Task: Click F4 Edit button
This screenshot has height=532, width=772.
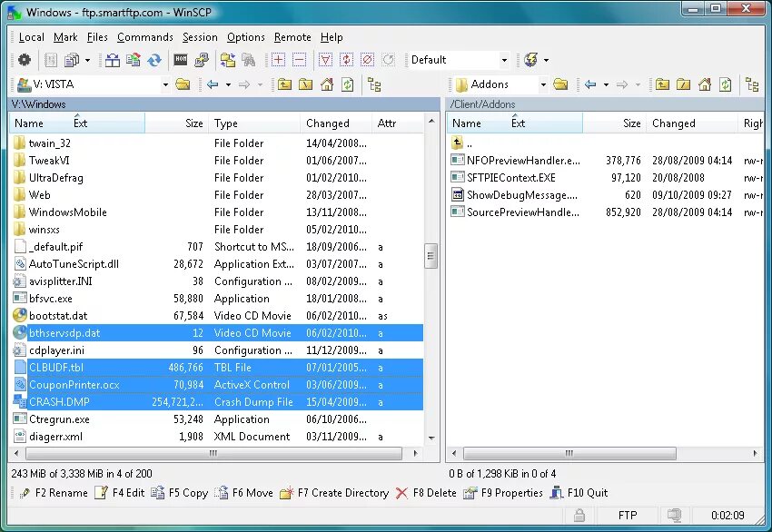Action: pyautogui.click(x=120, y=493)
